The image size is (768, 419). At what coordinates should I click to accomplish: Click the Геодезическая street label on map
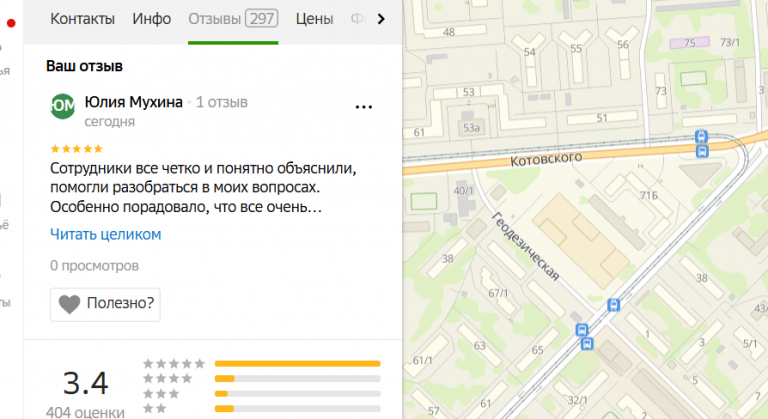526,246
